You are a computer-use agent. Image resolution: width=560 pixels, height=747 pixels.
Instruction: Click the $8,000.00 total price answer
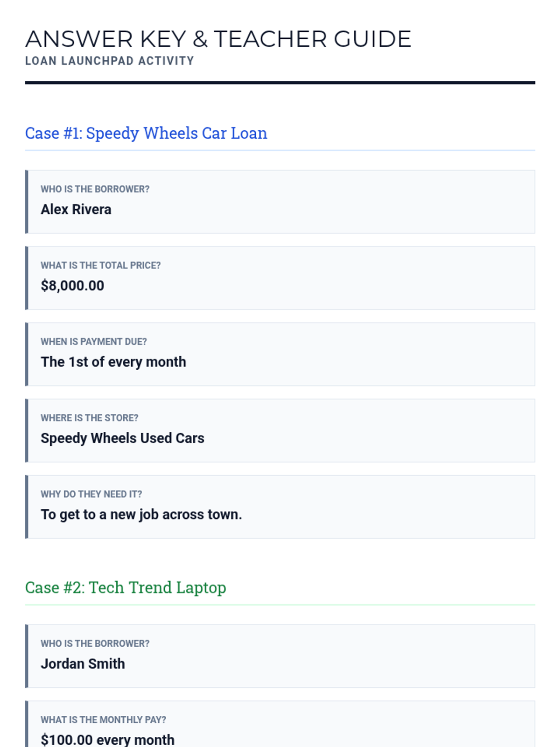click(72, 285)
